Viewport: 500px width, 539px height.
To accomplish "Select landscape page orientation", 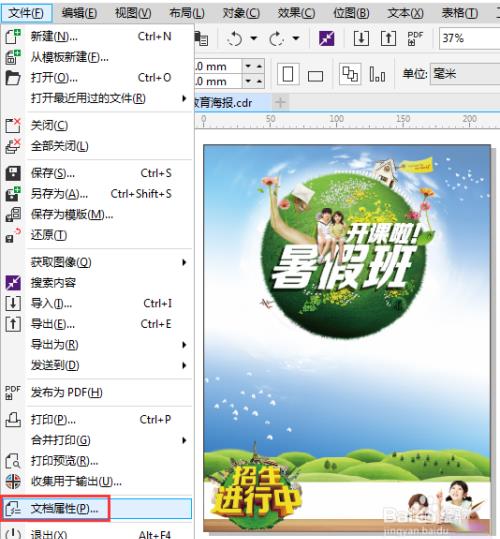I will (315, 75).
